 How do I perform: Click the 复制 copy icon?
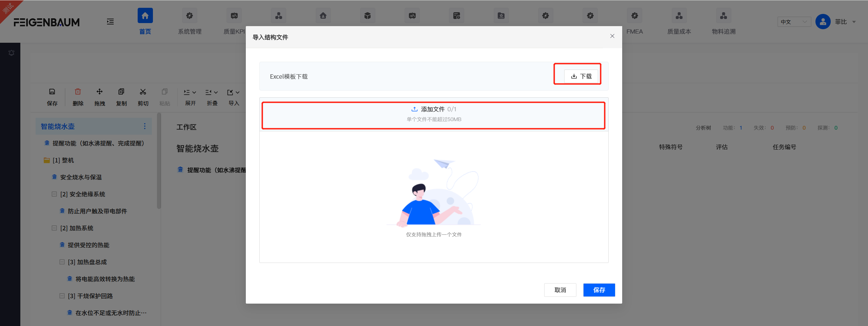click(121, 92)
